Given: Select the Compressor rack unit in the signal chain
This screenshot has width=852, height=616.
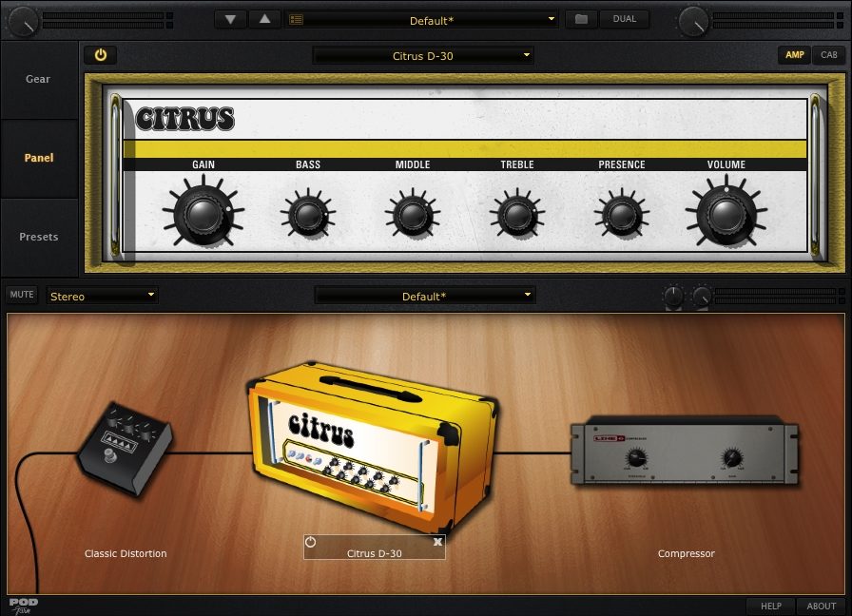Looking at the screenshot, I should coord(685,450).
